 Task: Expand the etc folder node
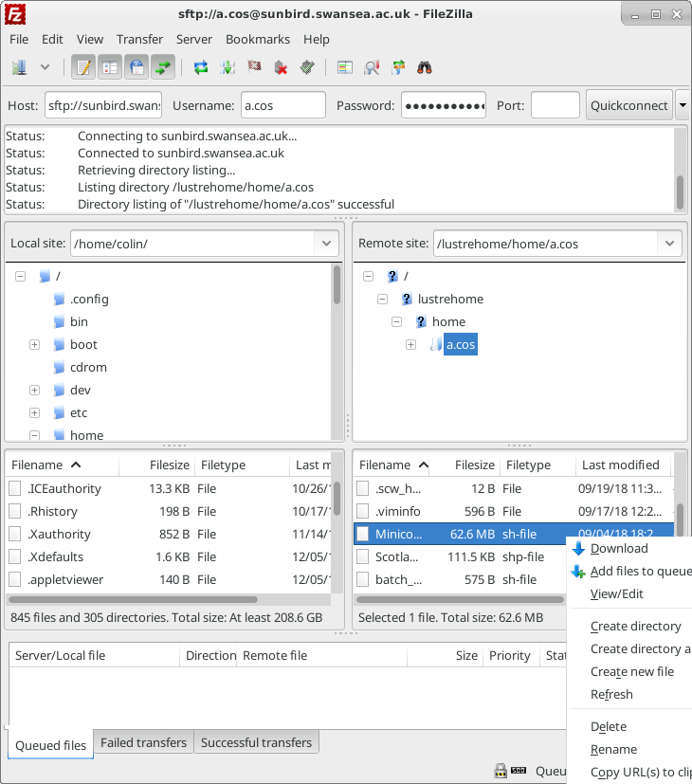click(34, 412)
